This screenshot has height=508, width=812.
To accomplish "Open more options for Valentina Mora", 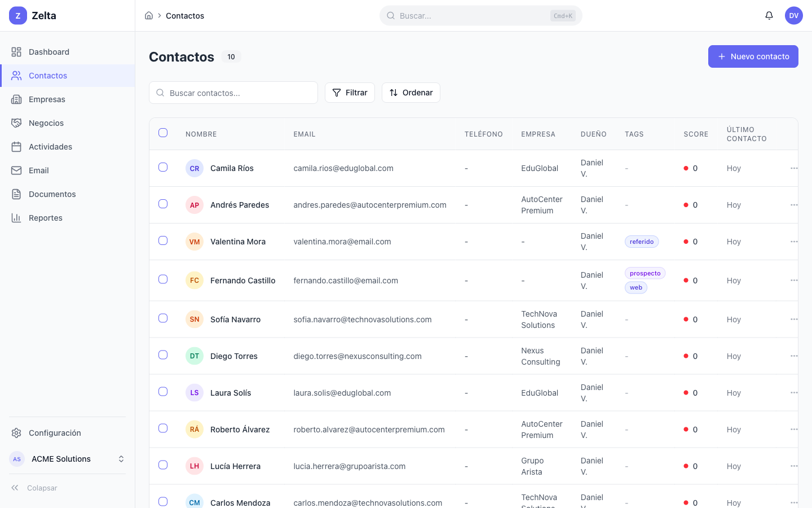I will click(x=793, y=242).
